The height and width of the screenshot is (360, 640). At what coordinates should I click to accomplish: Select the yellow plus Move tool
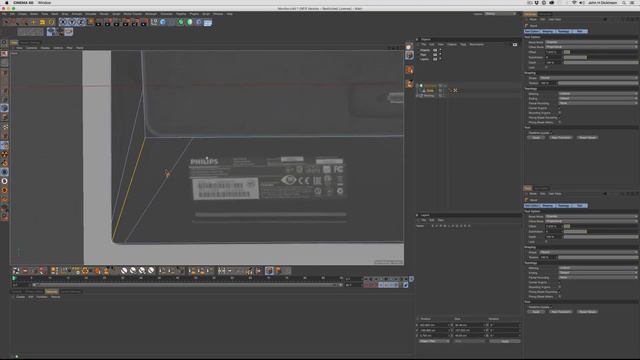(x=33, y=22)
